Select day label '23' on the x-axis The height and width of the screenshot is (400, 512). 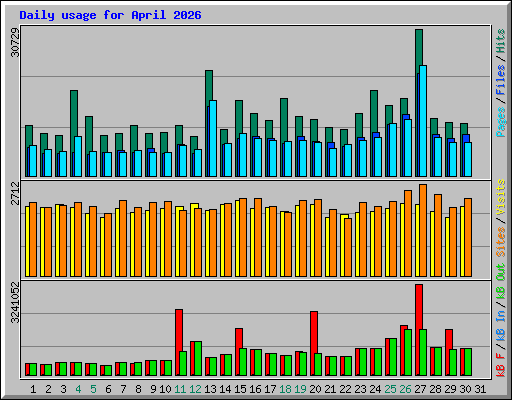tap(360, 389)
